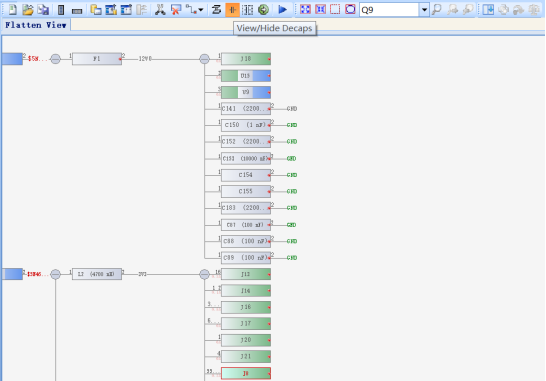Select capacitor C154 block
This screenshot has height=381, width=546.
pyautogui.click(x=246, y=175)
